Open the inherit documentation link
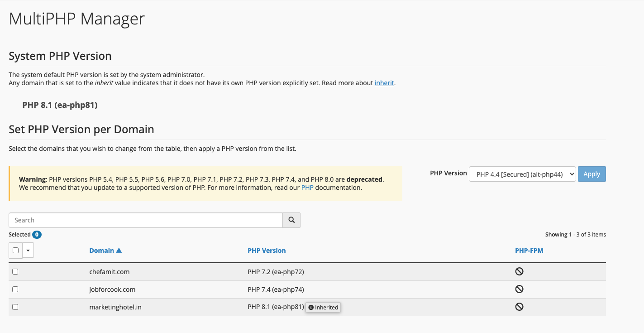 (x=384, y=83)
